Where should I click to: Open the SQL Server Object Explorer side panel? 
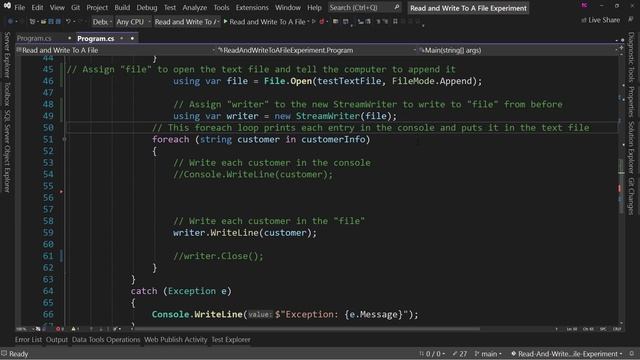pos(7,151)
